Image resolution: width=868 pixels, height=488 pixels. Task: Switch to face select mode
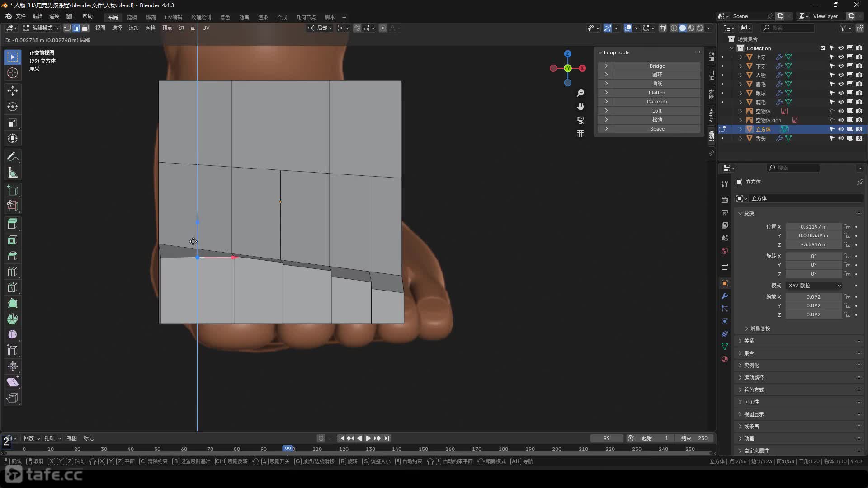[x=85, y=28]
